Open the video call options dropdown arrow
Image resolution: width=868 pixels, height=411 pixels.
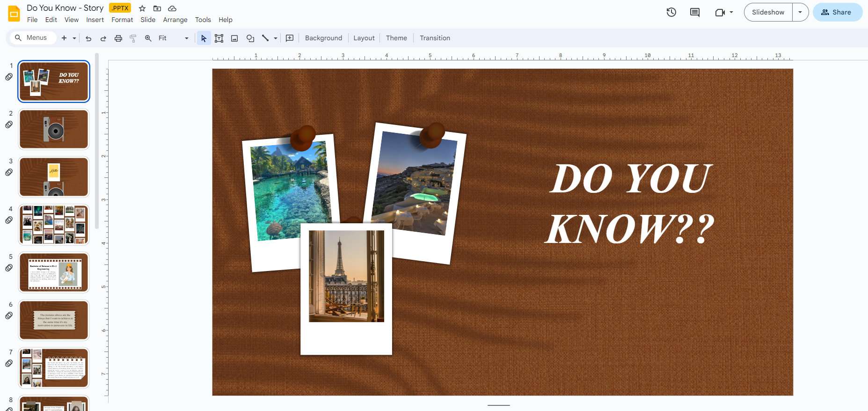coord(731,12)
